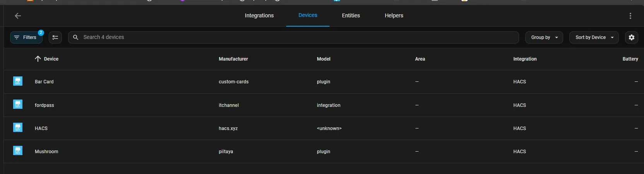644x174 pixels.
Task: Click the HACS integration cell for Mushroom
Action: point(519,152)
